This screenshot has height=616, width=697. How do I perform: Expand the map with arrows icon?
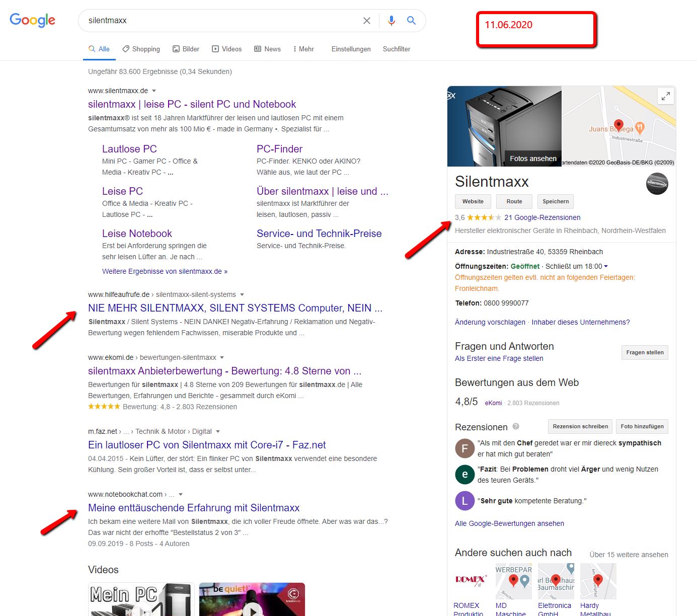point(666,96)
